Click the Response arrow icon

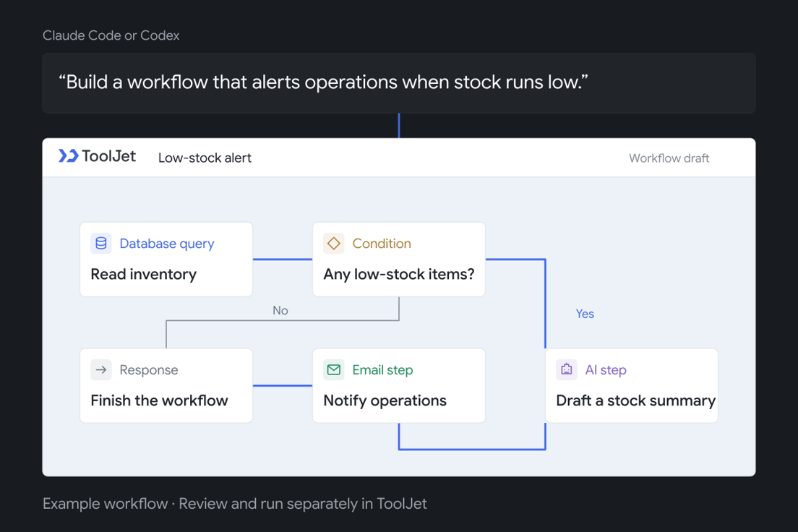click(101, 369)
